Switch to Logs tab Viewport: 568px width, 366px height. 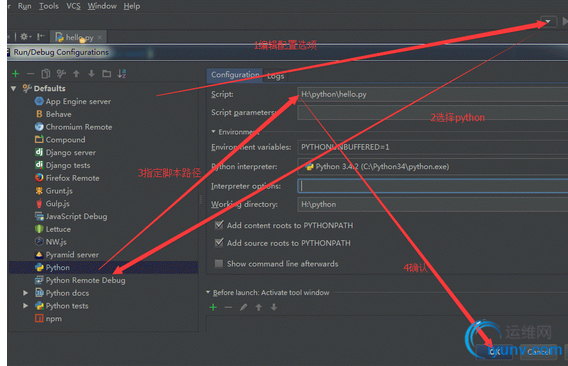[x=276, y=76]
